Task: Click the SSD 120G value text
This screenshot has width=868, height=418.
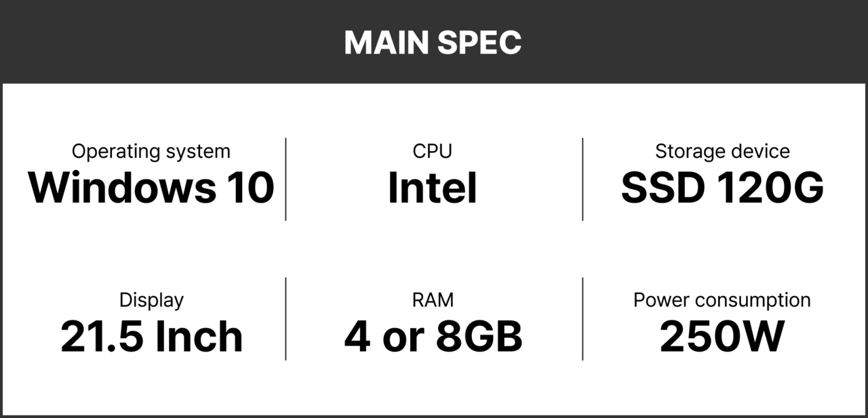Action: point(722,188)
